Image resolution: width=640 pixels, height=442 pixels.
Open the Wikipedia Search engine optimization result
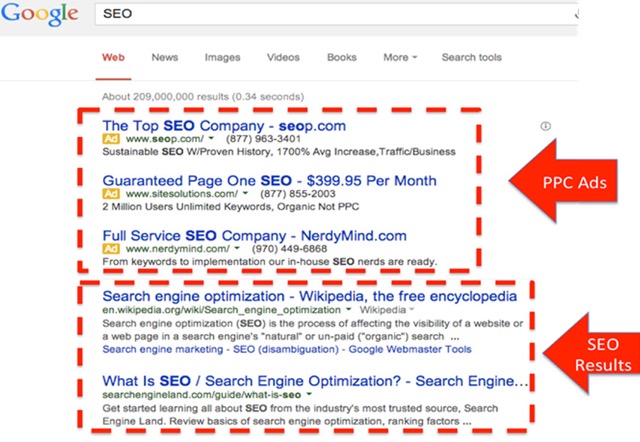click(310, 296)
